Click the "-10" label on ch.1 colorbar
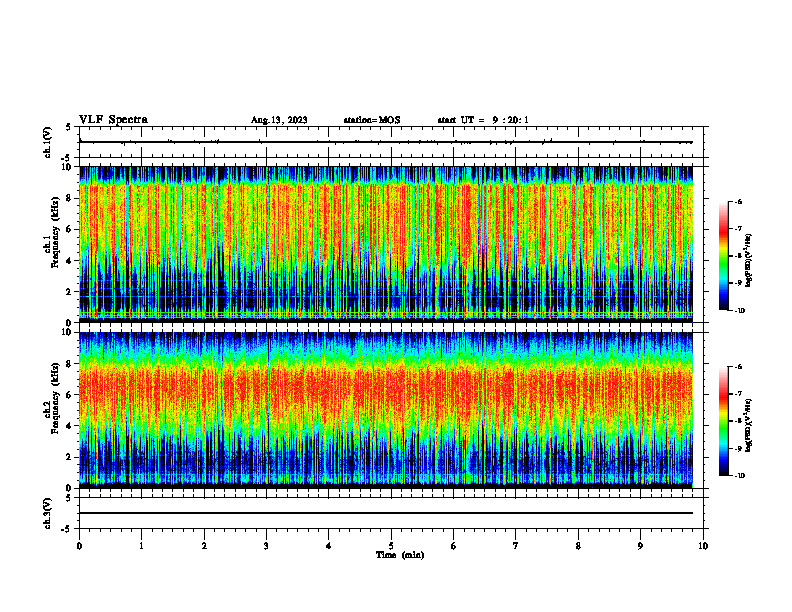Image resolution: width=792 pixels, height=612 pixels. [x=739, y=311]
